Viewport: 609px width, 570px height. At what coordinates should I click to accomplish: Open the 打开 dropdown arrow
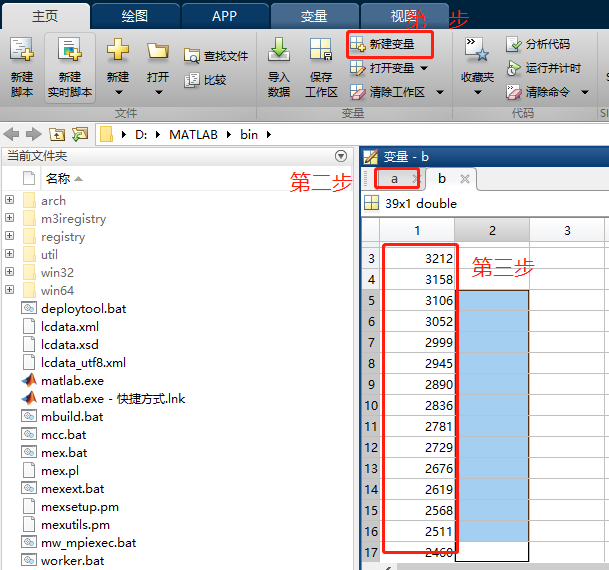pyautogui.click(x=158, y=92)
